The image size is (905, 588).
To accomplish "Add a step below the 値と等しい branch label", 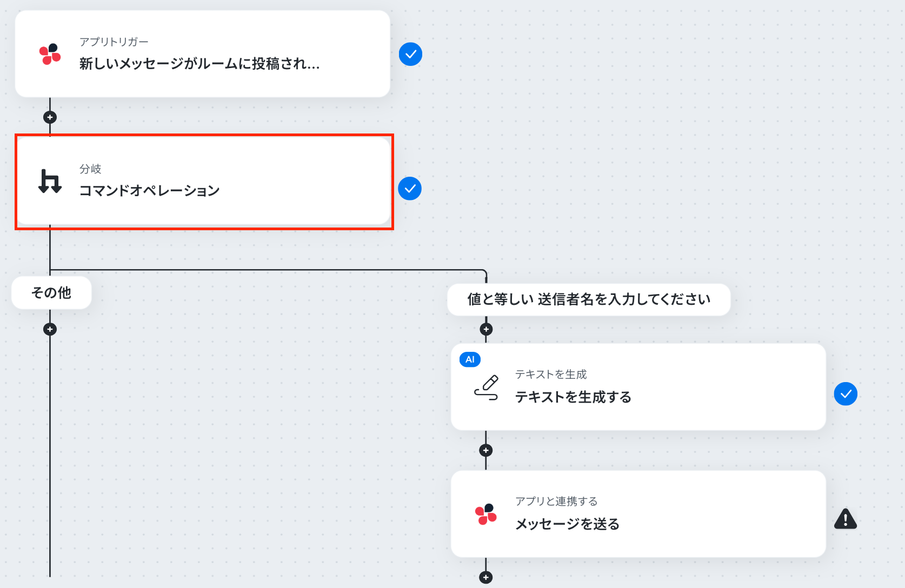I will [x=486, y=329].
